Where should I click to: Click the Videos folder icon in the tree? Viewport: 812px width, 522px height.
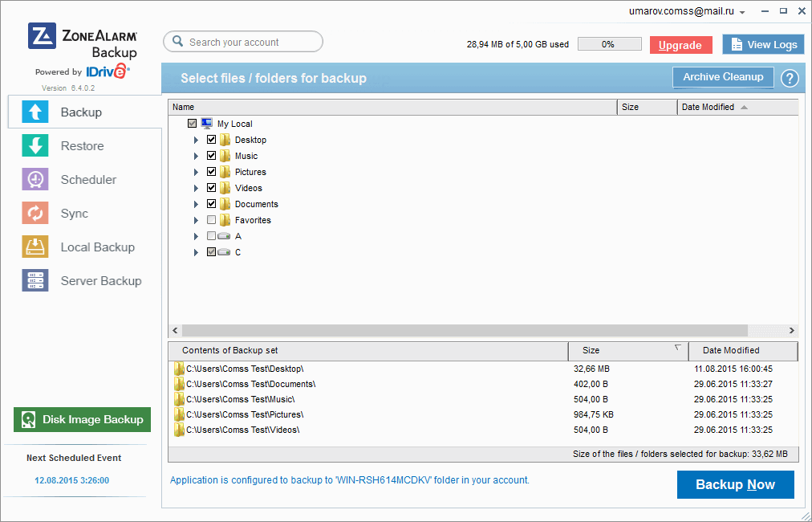[x=225, y=188]
